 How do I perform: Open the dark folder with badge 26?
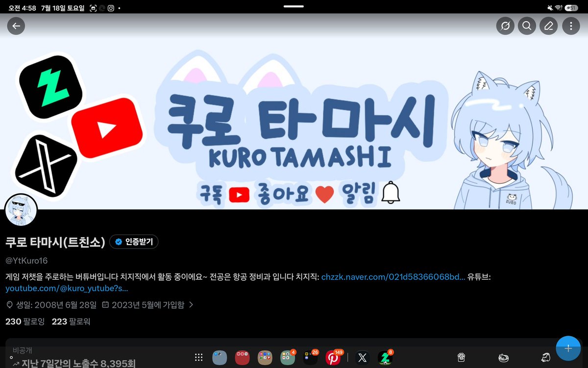[x=310, y=358]
